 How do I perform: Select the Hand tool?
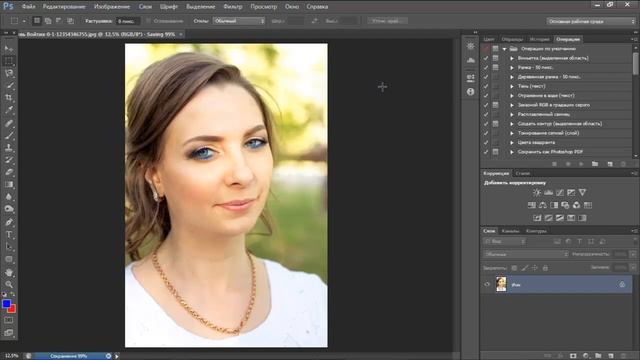click(x=9, y=272)
